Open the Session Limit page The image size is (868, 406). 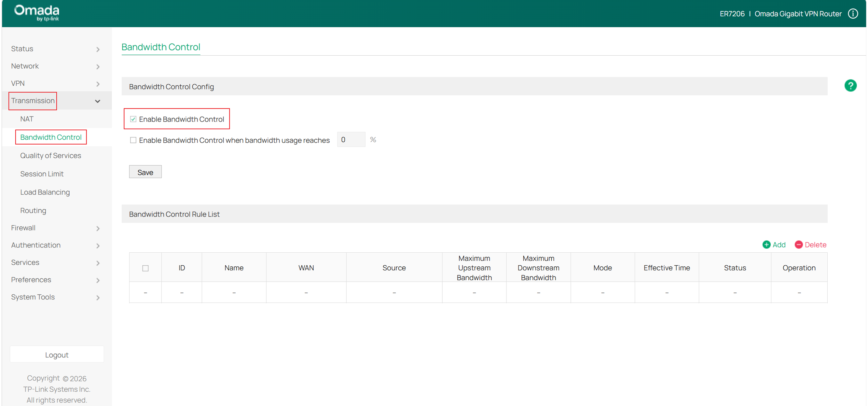coord(42,174)
